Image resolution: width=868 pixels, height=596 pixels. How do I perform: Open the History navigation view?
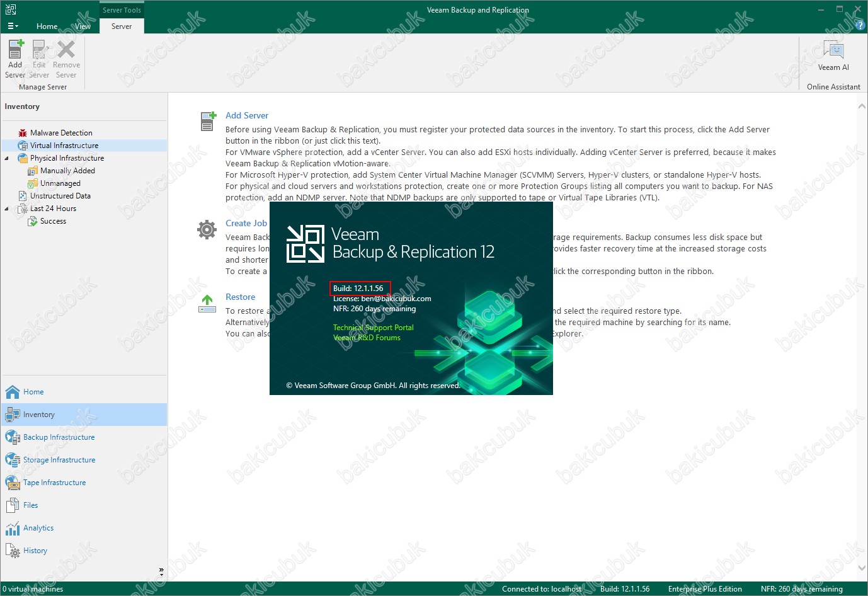pyautogui.click(x=84, y=551)
